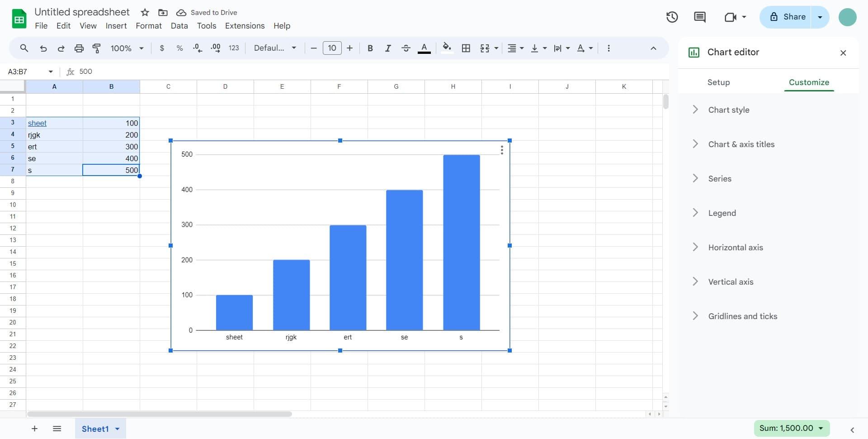Apply currency format to selection

pyautogui.click(x=162, y=48)
